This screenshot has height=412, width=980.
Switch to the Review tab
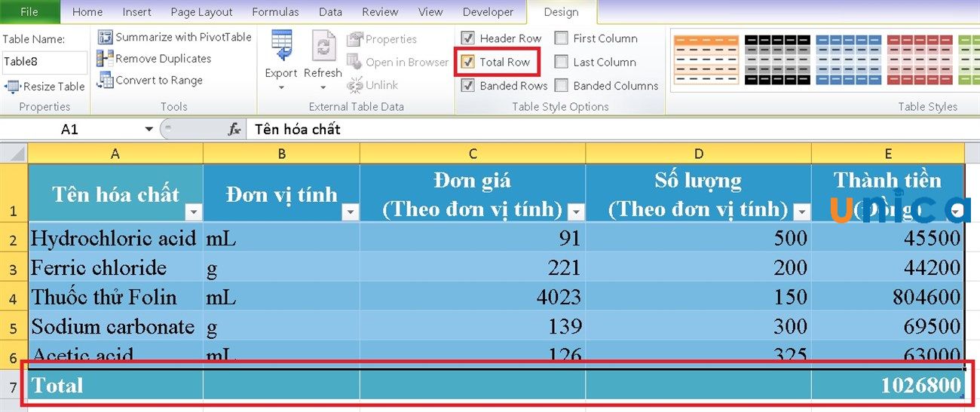click(380, 12)
